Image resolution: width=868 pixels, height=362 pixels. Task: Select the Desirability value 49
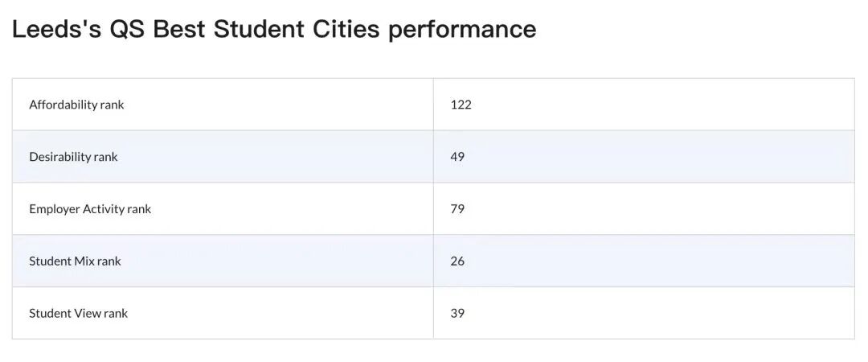point(457,157)
